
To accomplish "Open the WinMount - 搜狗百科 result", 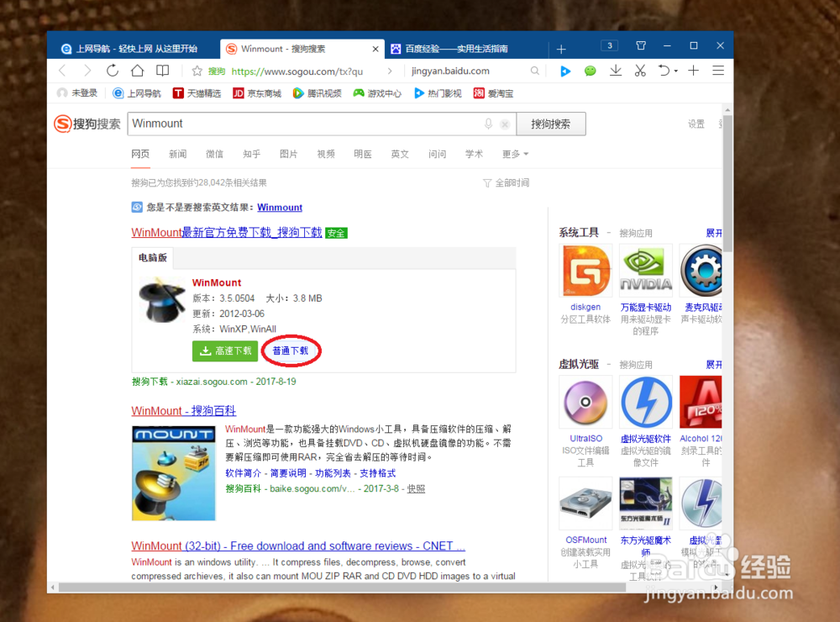I will click(184, 411).
